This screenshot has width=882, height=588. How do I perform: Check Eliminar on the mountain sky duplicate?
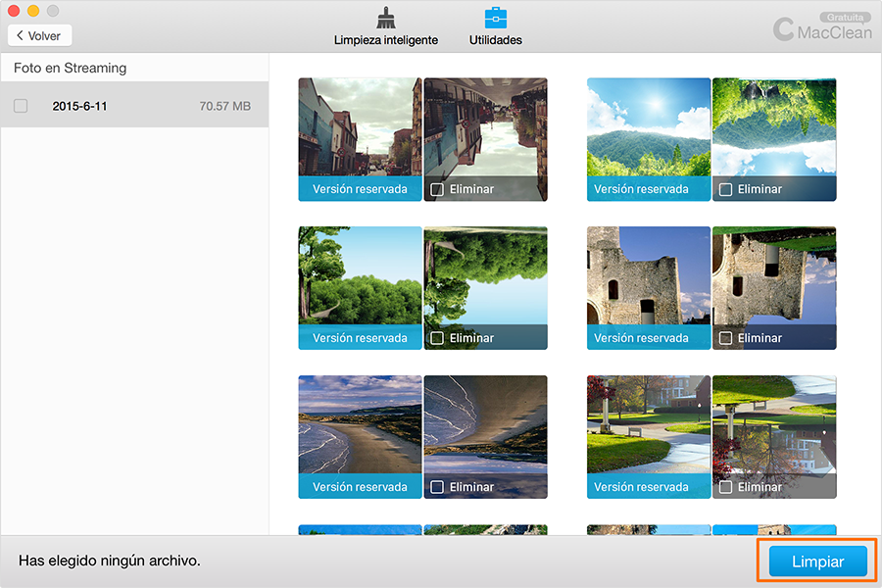[x=725, y=189]
